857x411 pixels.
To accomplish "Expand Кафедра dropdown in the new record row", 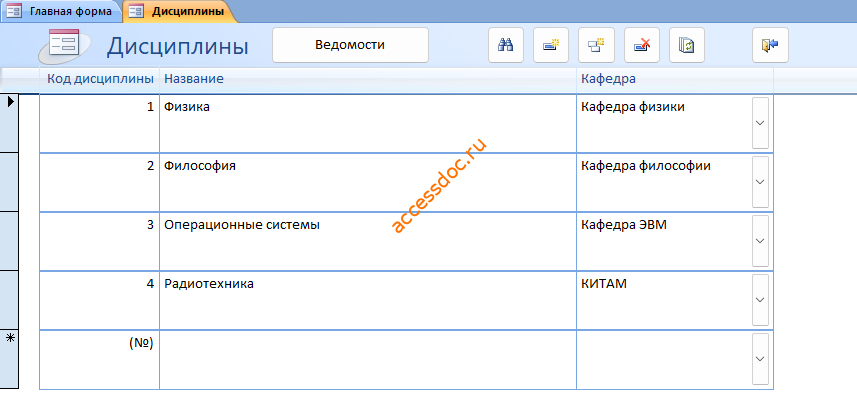I will tap(760, 359).
